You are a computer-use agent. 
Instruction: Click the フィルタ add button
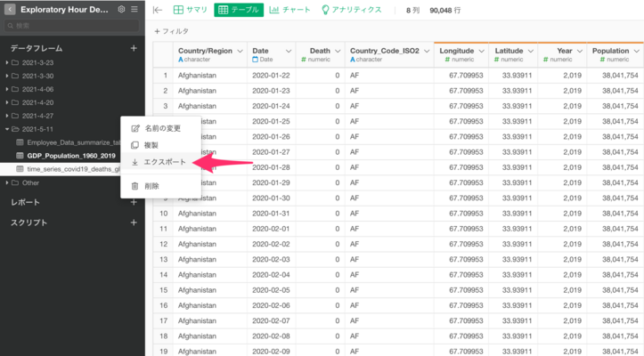171,31
